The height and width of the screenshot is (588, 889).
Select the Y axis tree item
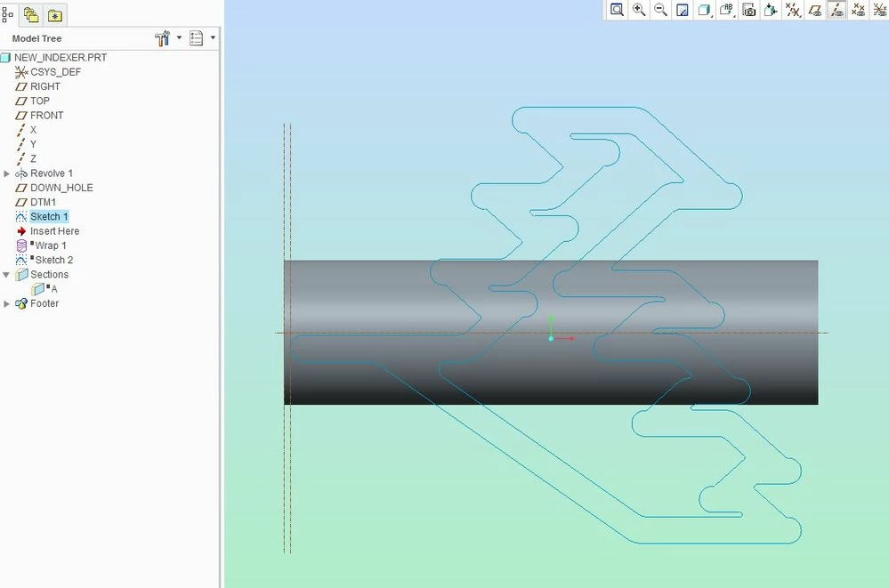[x=33, y=144]
